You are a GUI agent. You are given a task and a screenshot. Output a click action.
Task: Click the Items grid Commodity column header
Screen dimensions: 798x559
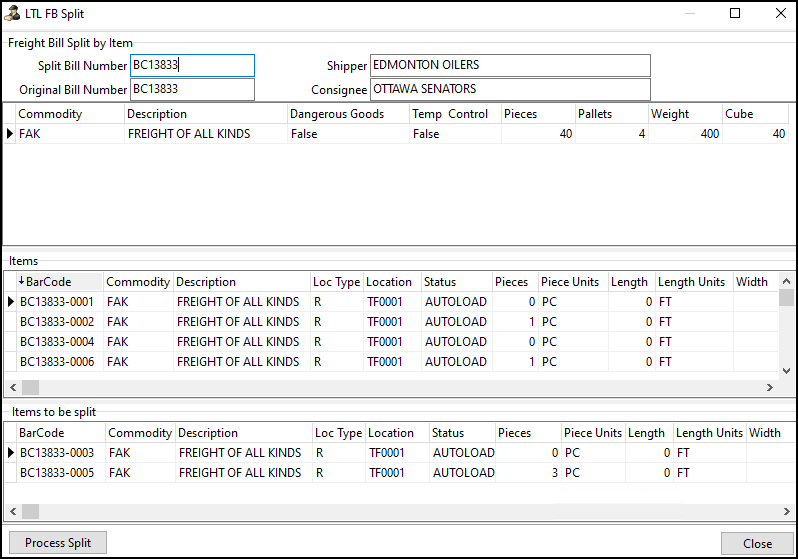(x=138, y=282)
